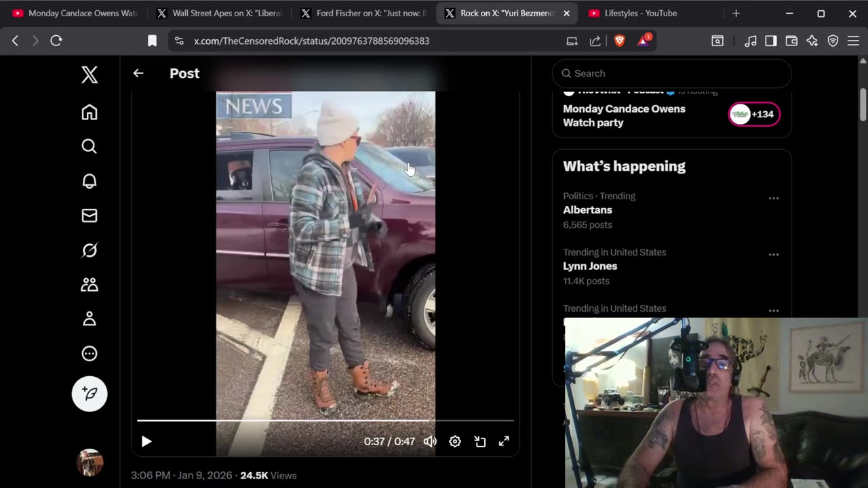This screenshot has width=868, height=488.
Task: Open Home in X sidebar
Action: click(x=90, y=112)
